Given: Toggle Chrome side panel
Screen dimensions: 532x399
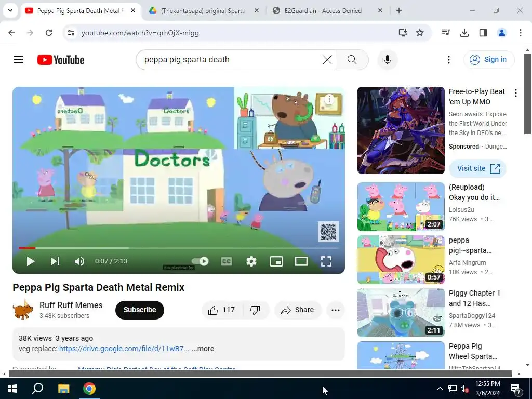Looking at the screenshot, I should click(x=483, y=33).
